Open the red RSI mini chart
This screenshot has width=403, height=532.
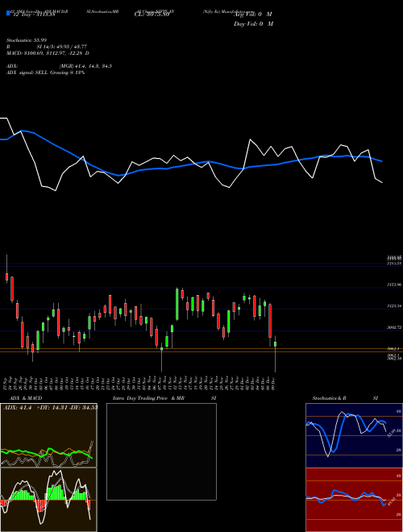coord(354,500)
